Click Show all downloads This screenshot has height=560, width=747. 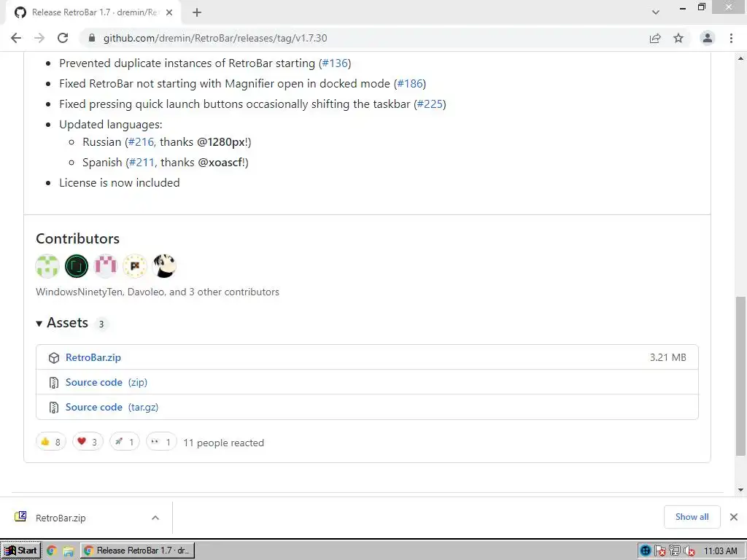click(692, 517)
